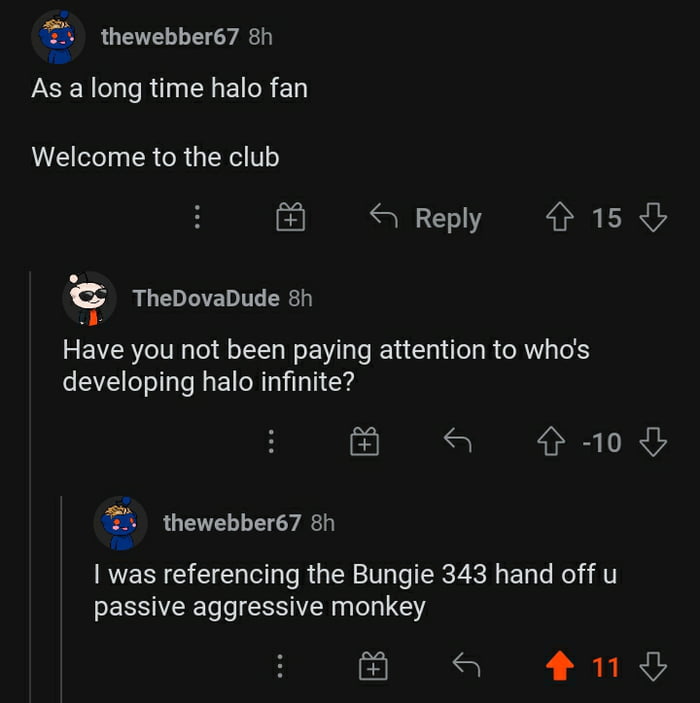Give award to 'Welcome to the club' comment
This screenshot has width=700, height=703.
point(291,217)
